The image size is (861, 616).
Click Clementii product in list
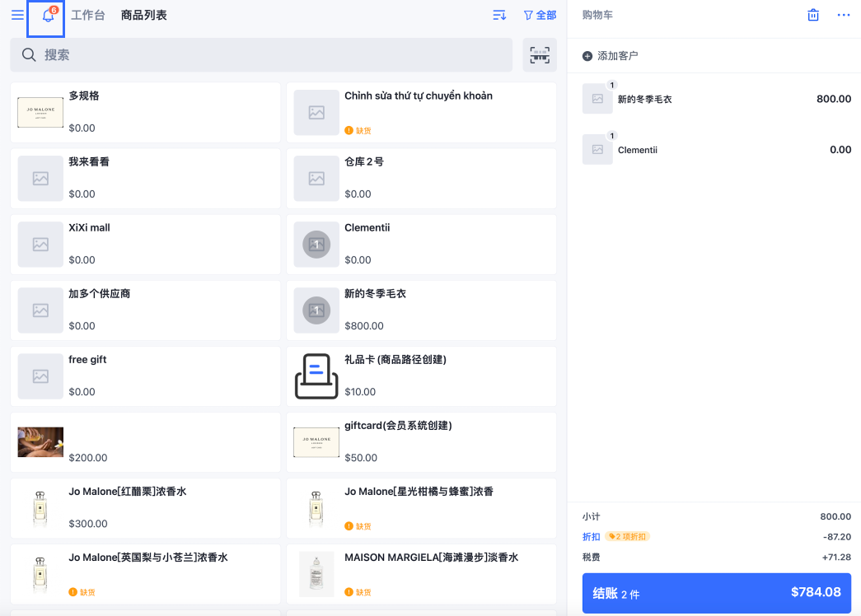point(422,245)
